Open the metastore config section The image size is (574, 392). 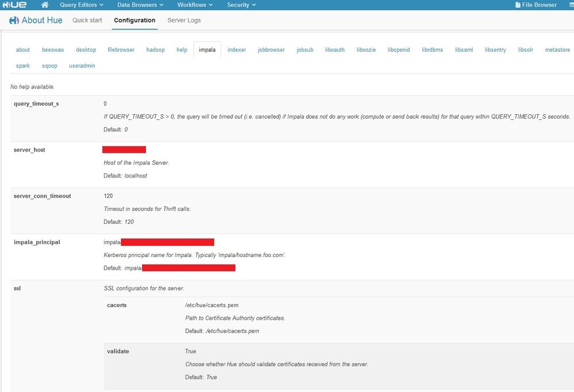point(557,50)
